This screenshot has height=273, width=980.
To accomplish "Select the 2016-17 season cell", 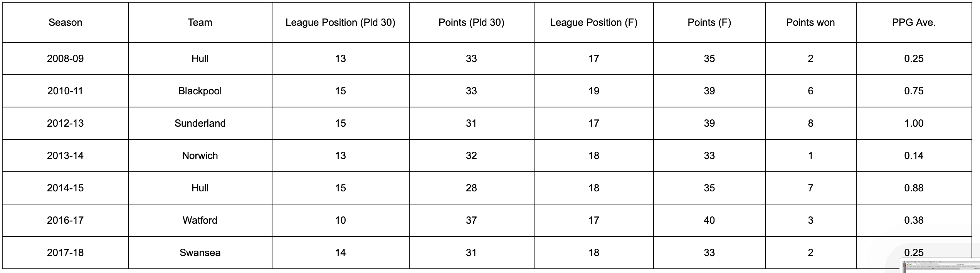I will [x=65, y=220].
